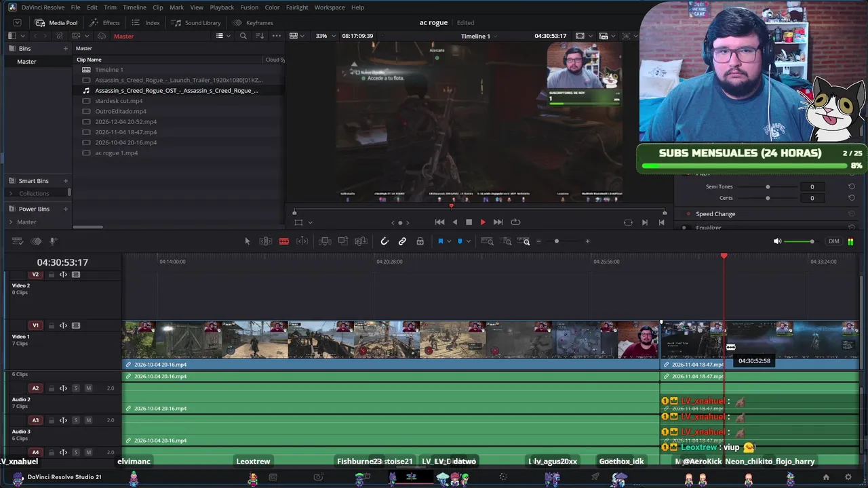The image size is (868, 488).
Task: Toggle the DIM audio button
Action: (834, 241)
